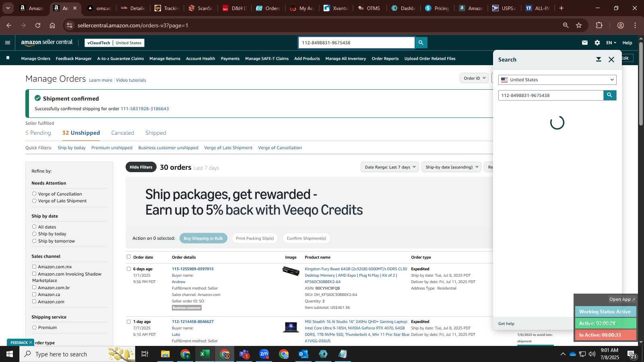Run search in the Search panel
Viewport: 644px width, 362px height.
(610, 95)
